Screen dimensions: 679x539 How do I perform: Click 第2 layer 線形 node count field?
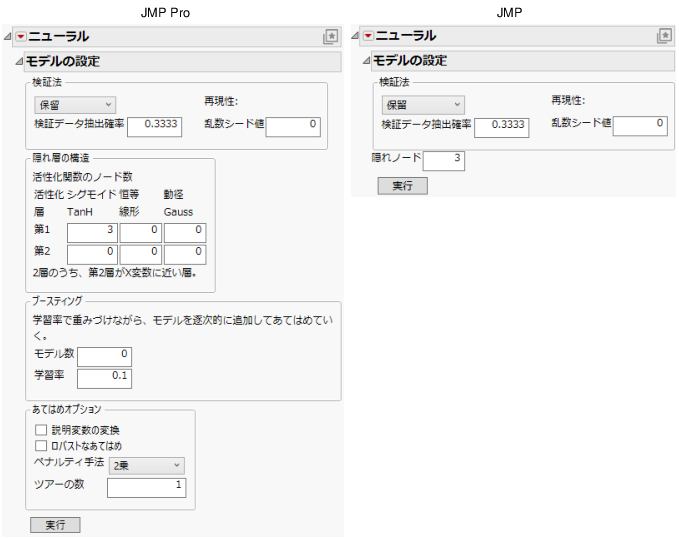tap(141, 255)
